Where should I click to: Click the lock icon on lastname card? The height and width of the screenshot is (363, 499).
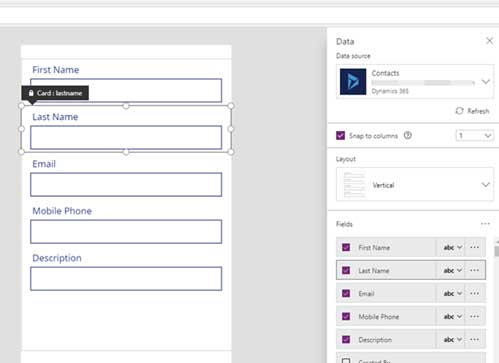(x=31, y=93)
